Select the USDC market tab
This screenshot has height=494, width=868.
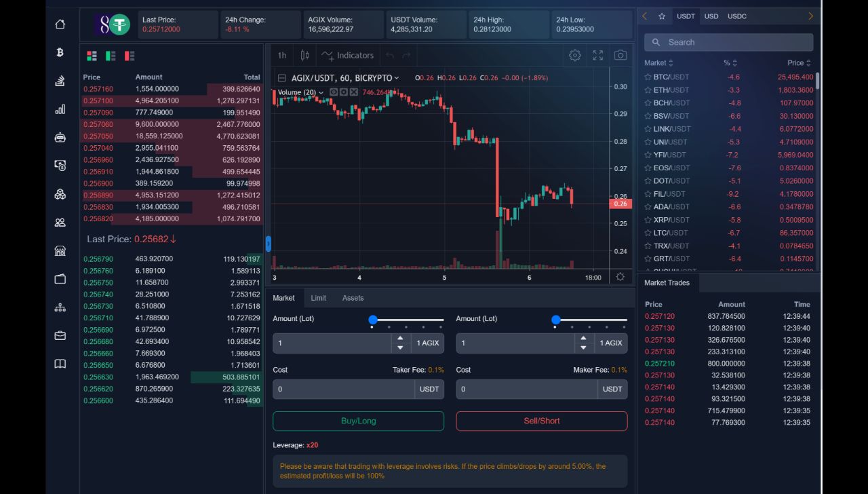click(736, 16)
